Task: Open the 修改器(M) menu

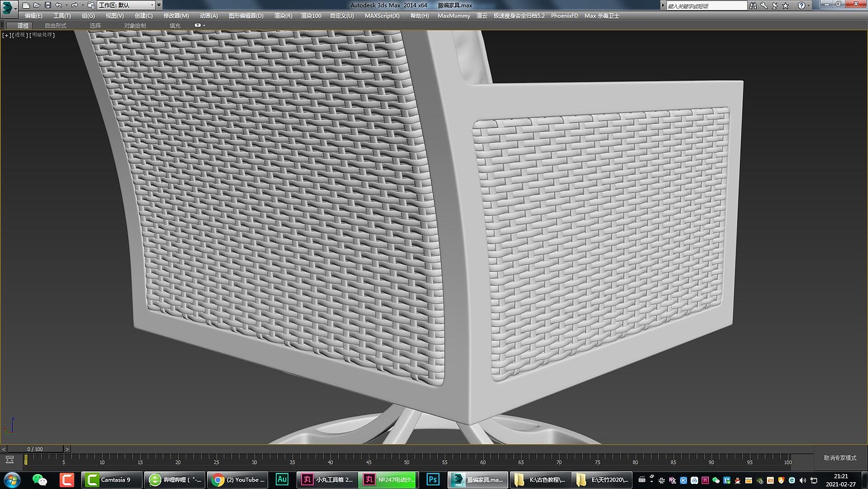Action: tap(176, 16)
